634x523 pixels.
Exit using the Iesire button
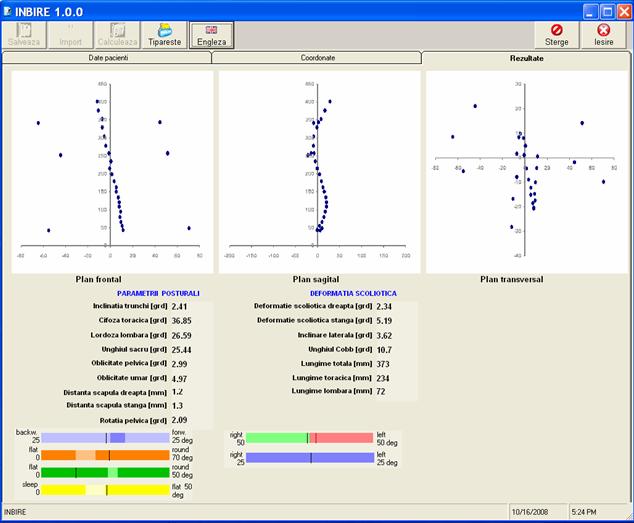(603, 36)
